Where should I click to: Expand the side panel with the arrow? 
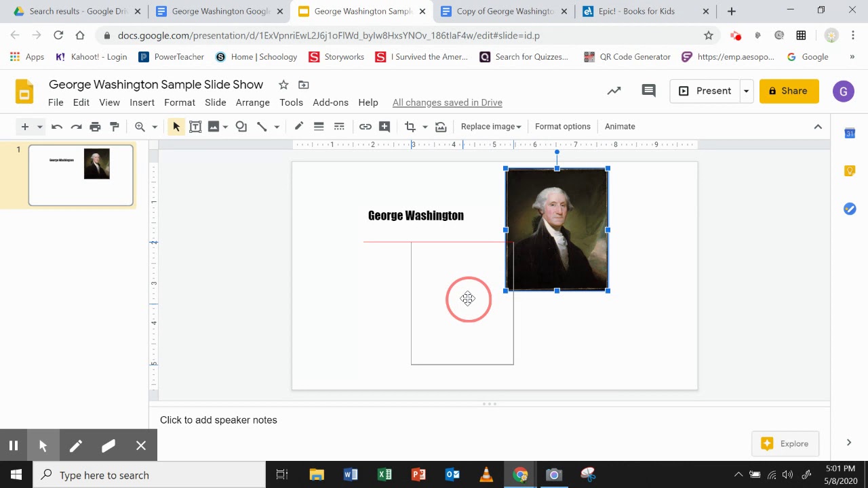click(x=849, y=443)
